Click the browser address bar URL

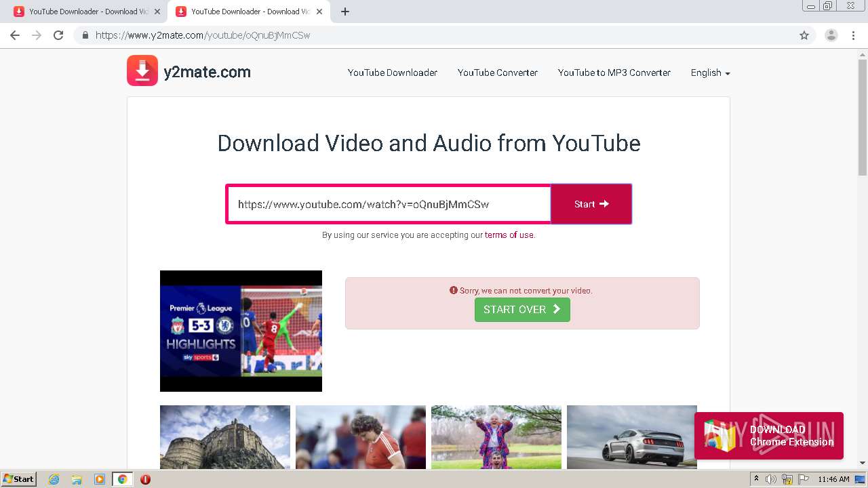coord(203,35)
